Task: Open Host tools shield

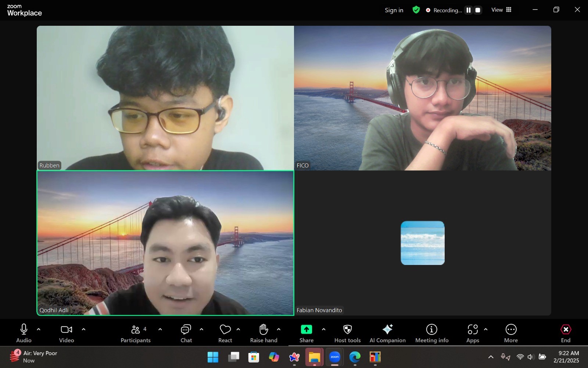Action: 347,333
